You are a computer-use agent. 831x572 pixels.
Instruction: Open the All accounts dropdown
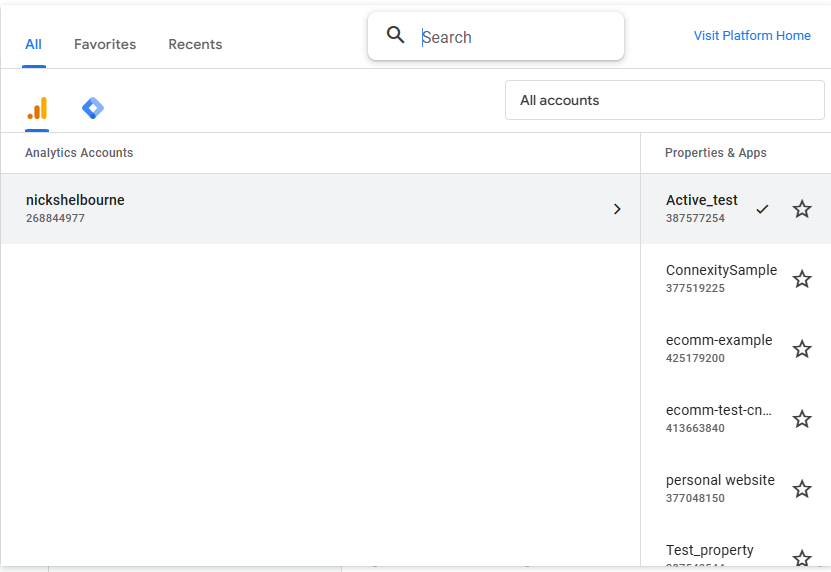point(665,100)
